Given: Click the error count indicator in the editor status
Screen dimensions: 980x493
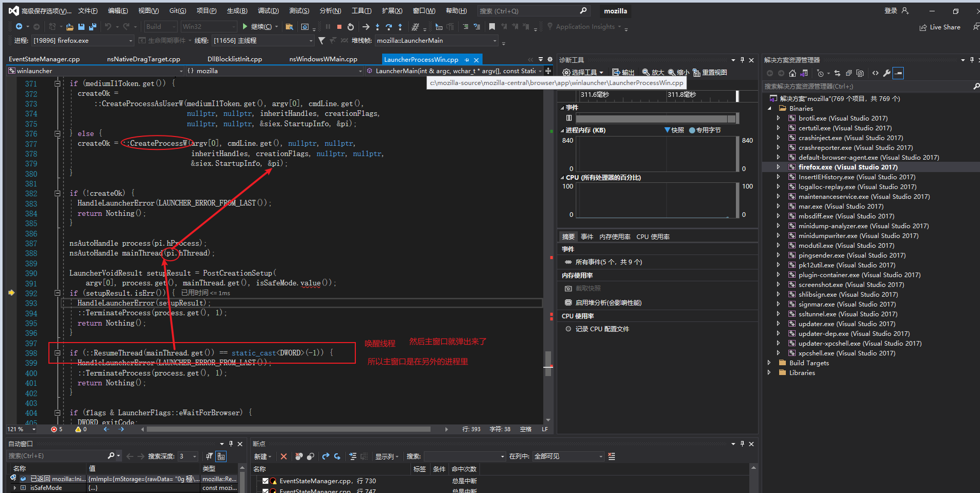Looking at the screenshot, I should pyautogui.click(x=57, y=429).
